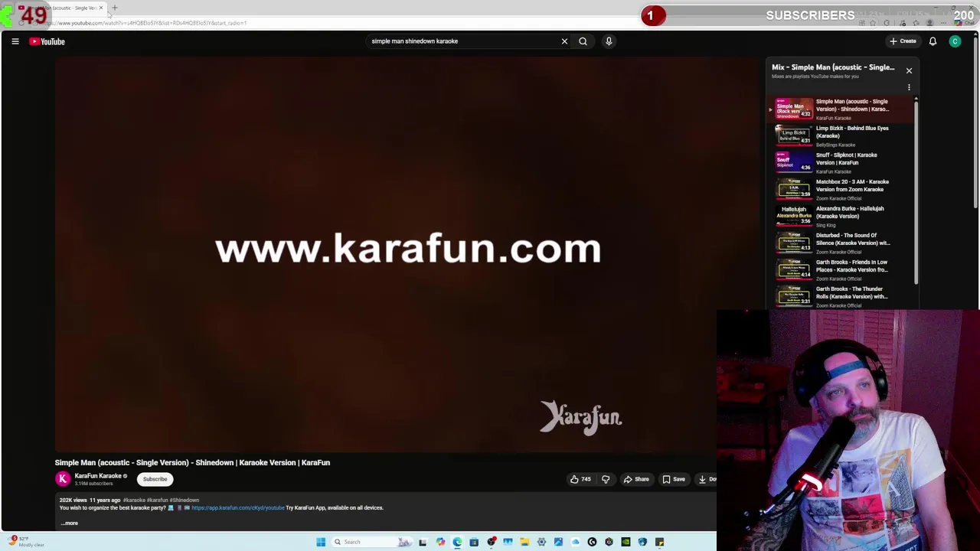Open the account avatar menu
Viewport: 980px width, 551px height.
point(955,41)
